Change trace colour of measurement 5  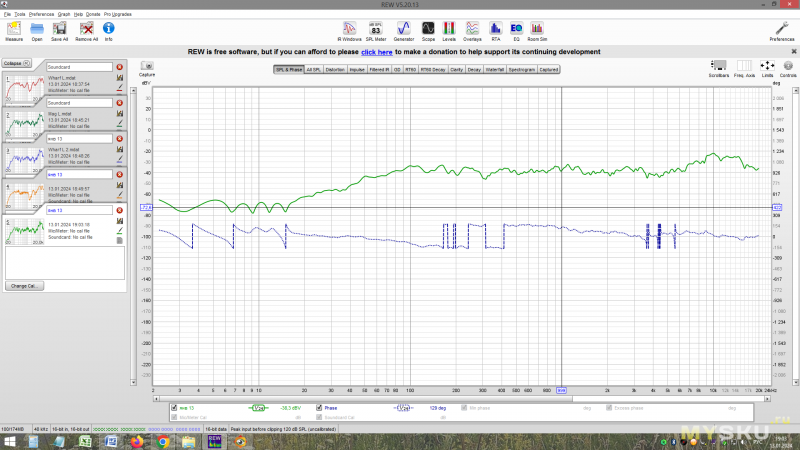click(x=120, y=231)
